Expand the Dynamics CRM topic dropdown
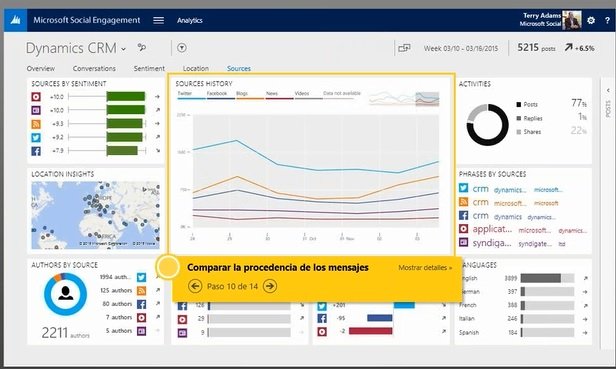Image resolution: width=616 pixels, height=369 pixels. click(x=123, y=49)
